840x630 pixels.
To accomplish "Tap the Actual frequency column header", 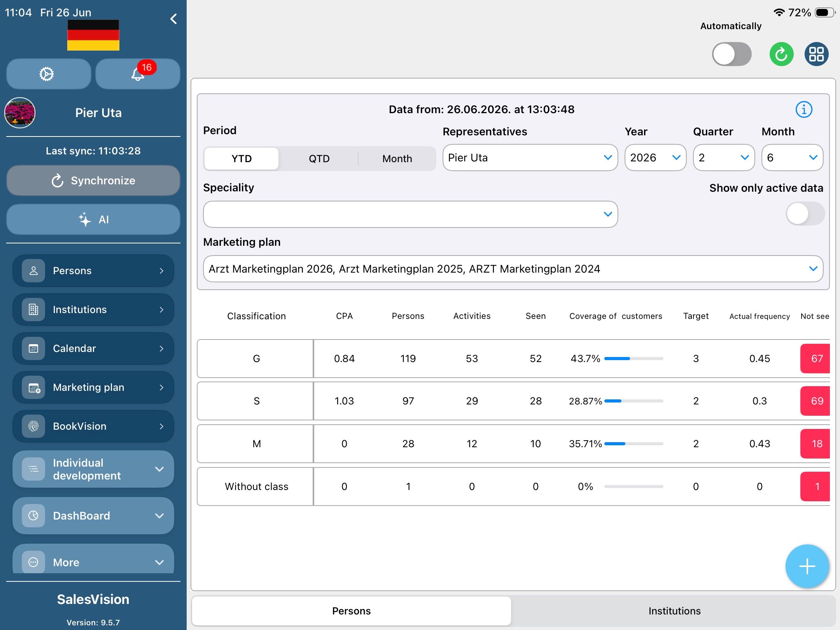I will [759, 316].
